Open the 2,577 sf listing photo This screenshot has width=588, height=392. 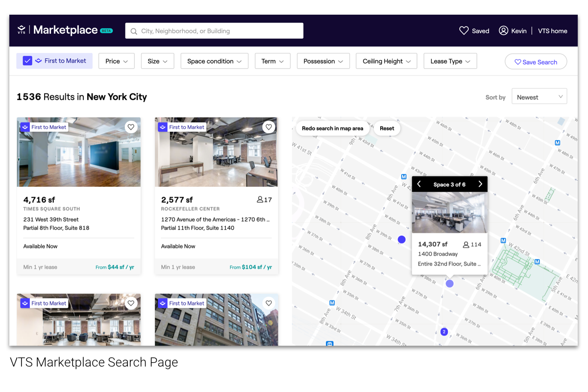[217, 152]
